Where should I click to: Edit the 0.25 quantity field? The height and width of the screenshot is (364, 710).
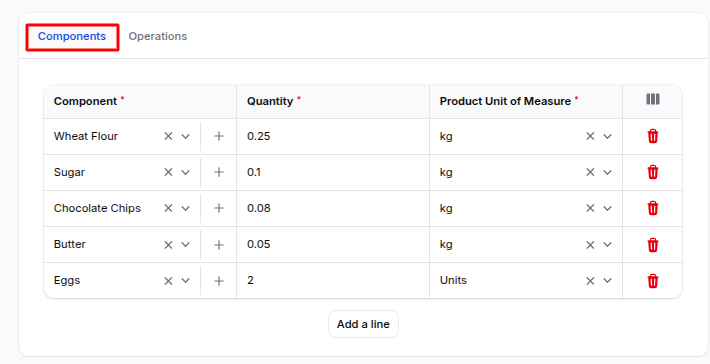click(x=333, y=136)
